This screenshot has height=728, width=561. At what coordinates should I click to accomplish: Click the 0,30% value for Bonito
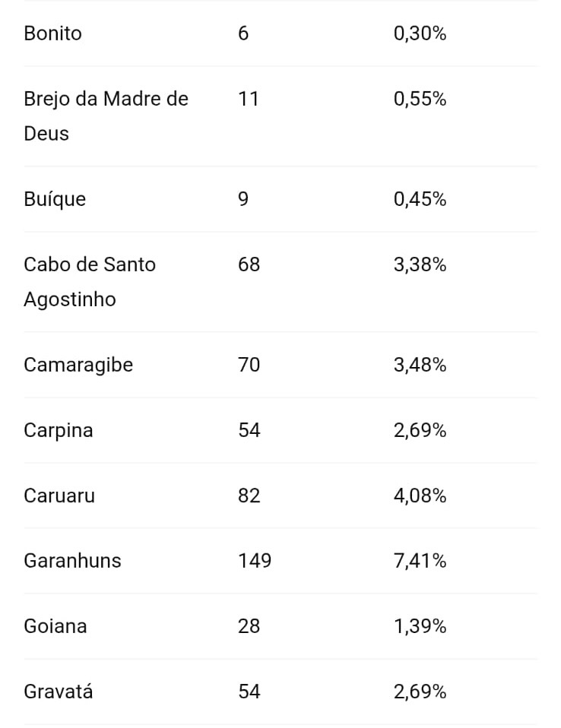(x=420, y=33)
